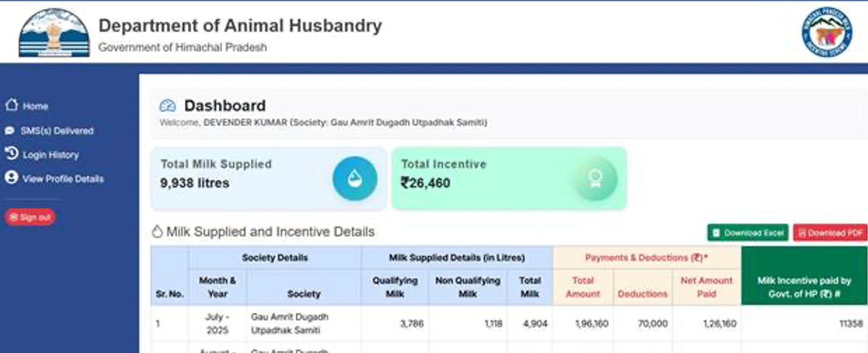The image size is (868, 353).
Task: Click the Download Excel button
Action: pos(748,232)
